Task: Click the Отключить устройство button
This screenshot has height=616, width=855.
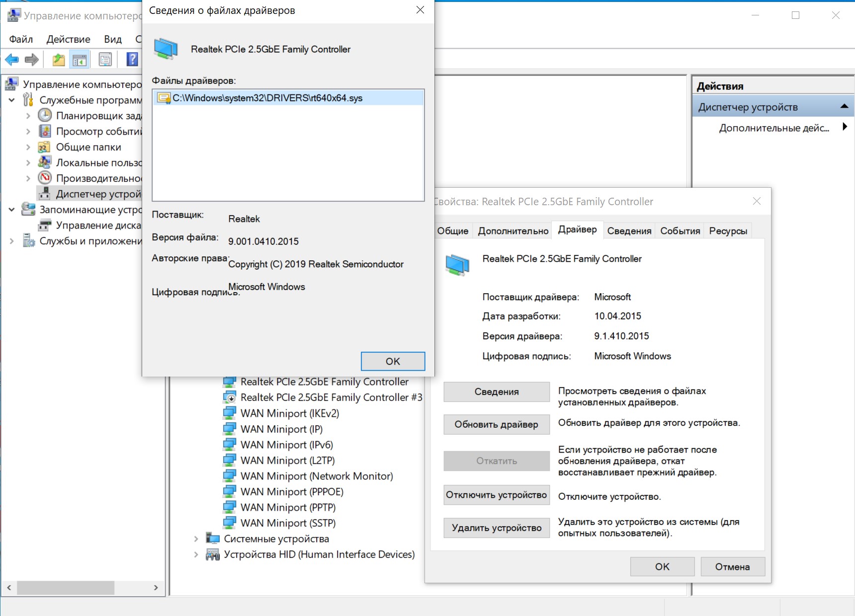Action: 497,495
